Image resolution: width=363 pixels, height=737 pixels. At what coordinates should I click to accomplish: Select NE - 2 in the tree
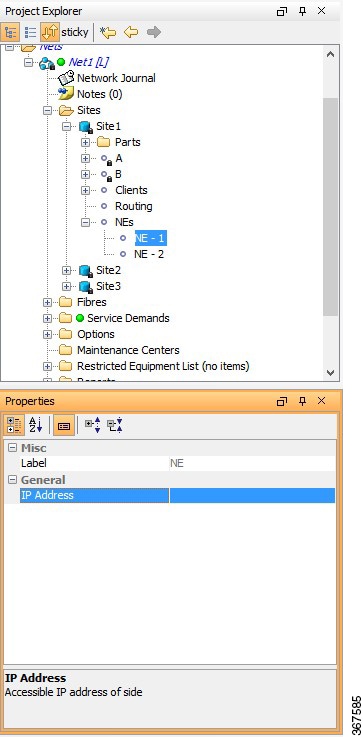point(149,254)
